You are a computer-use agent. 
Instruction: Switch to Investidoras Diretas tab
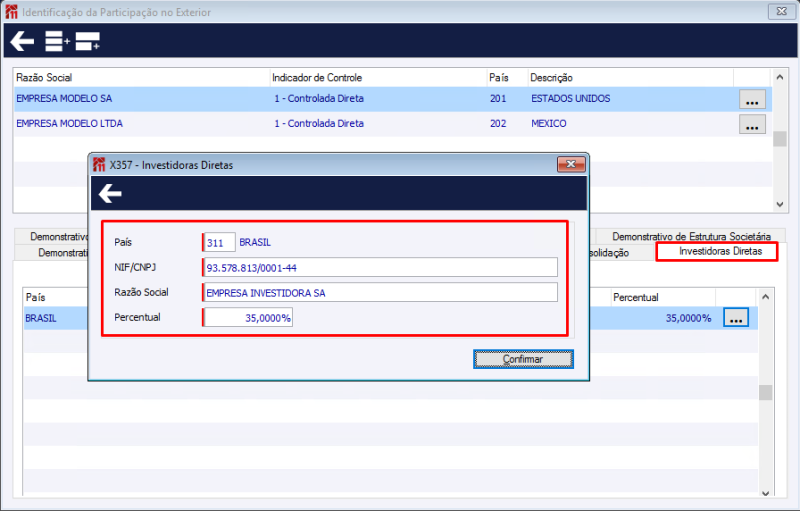[717, 251]
